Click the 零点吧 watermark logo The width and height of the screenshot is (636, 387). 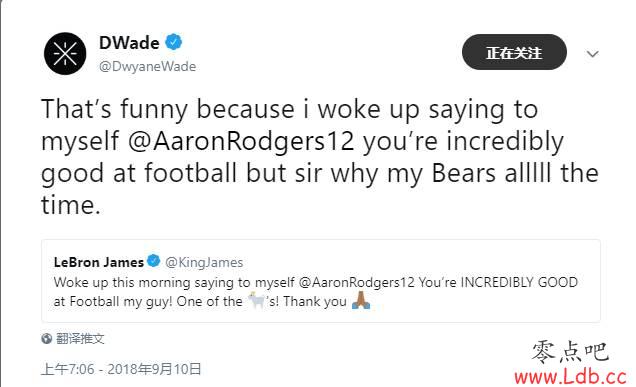coord(571,351)
